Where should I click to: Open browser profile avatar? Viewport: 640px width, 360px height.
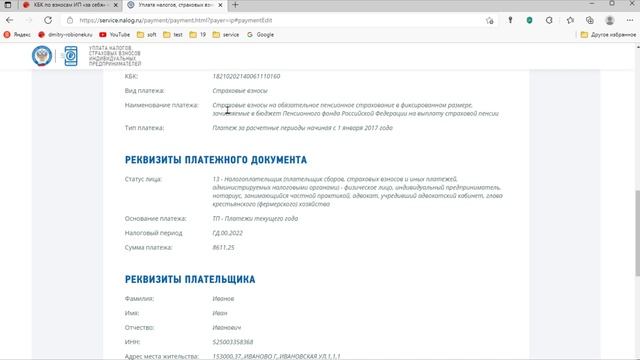(x=610, y=20)
